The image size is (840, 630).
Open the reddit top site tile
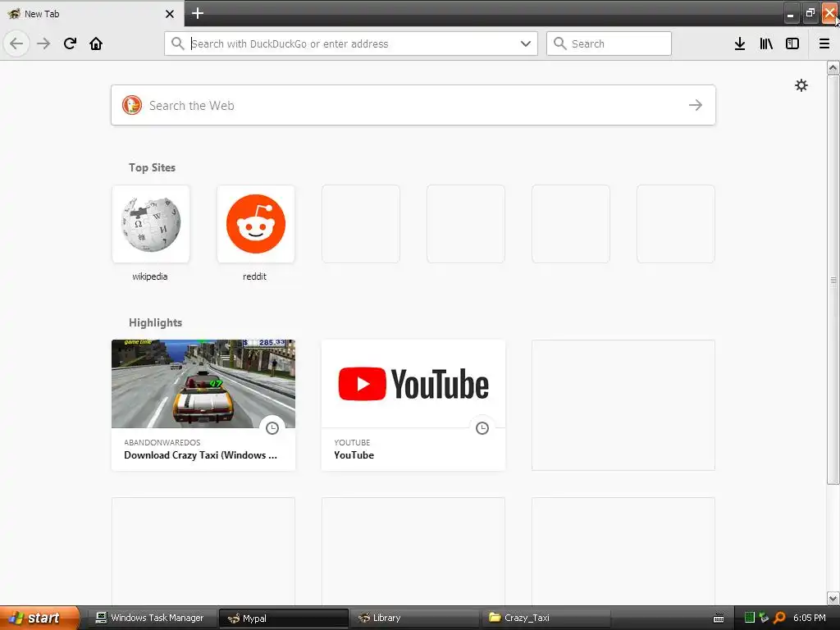(256, 224)
